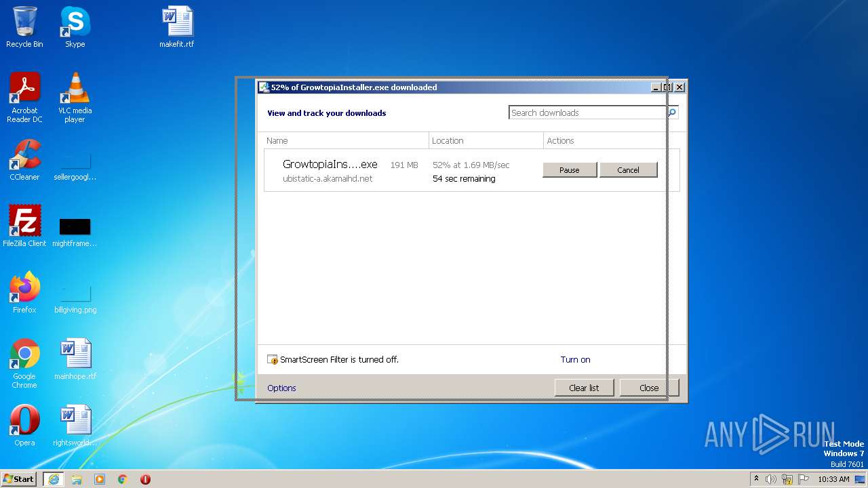Open the CCleaner desktop shortcut
The image size is (868, 488).
[24, 160]
